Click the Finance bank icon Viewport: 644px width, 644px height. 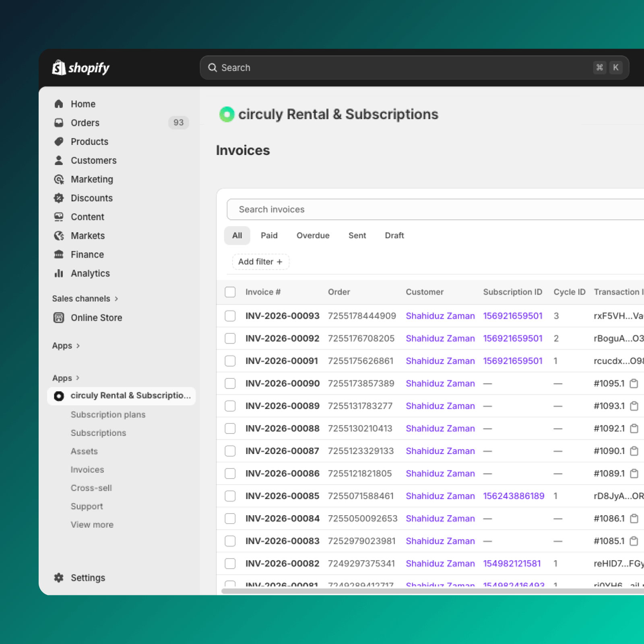(x=59, y=254)
